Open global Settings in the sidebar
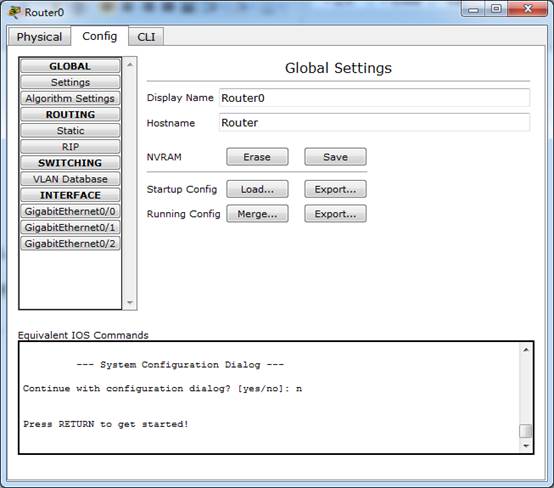This screenshot has width=554, height=488. (70, 82)
